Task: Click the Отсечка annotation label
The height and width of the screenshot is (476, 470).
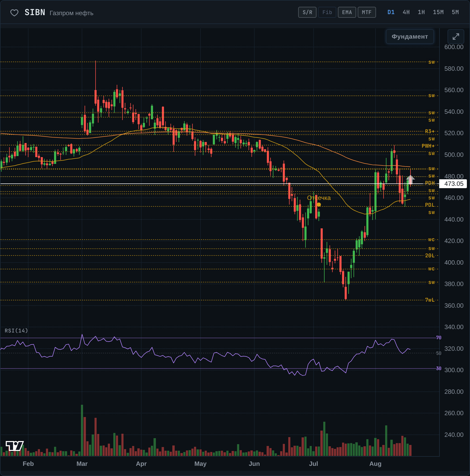Action: (319, 198)
